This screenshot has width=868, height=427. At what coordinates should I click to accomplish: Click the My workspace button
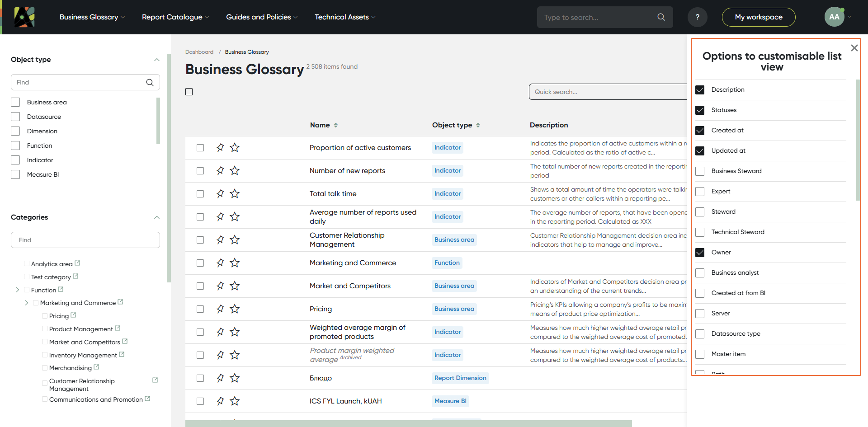click(758, 17)
